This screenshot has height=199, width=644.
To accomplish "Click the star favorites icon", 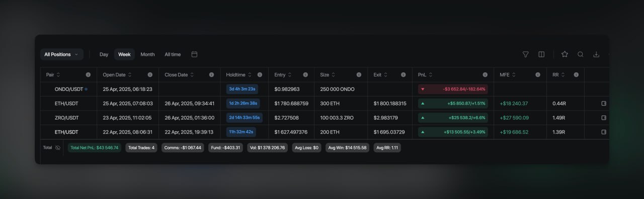I will (565, 54).
